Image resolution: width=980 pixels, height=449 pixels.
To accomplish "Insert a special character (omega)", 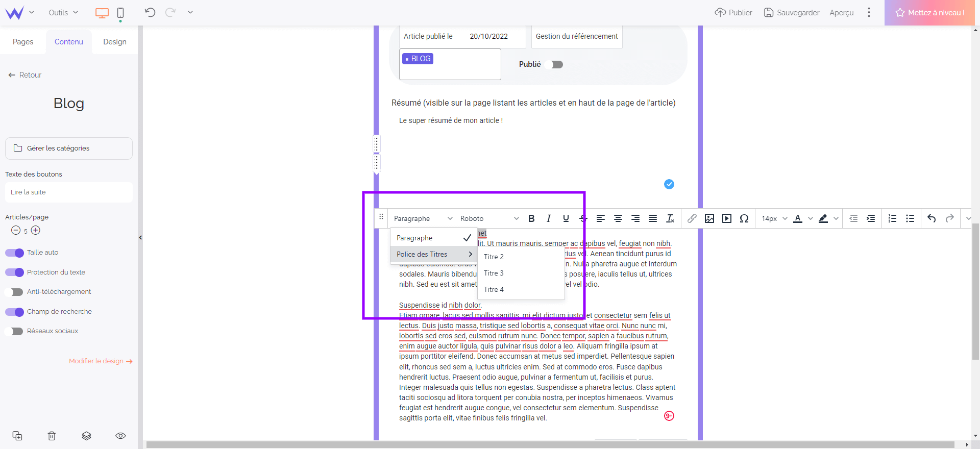I will coord(744,218).
